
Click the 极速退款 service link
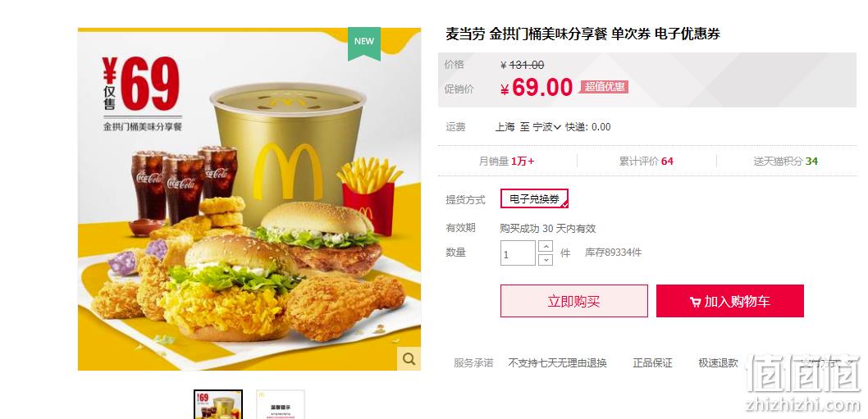(719, 363)
